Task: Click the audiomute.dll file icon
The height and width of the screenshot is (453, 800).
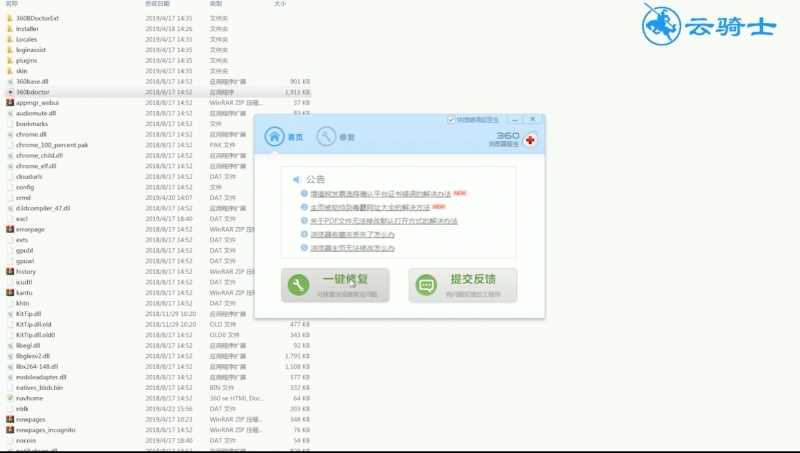Action: (10, 113)
